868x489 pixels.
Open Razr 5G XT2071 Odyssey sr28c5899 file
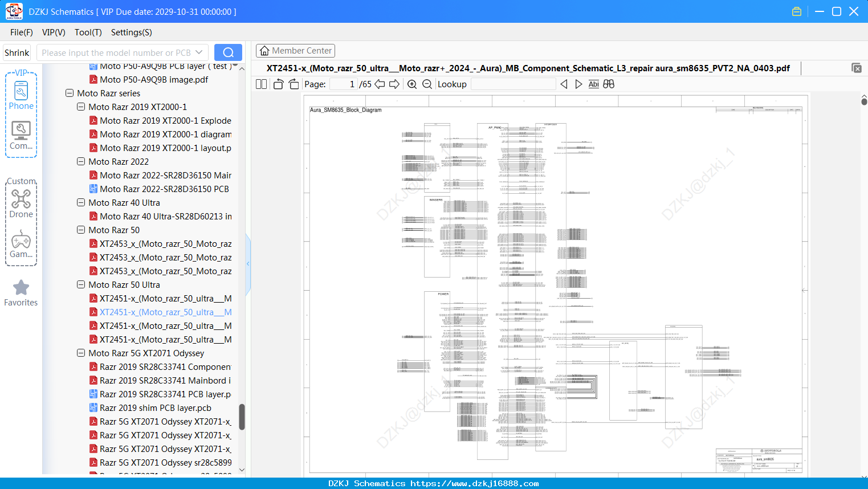coord(165,463)
